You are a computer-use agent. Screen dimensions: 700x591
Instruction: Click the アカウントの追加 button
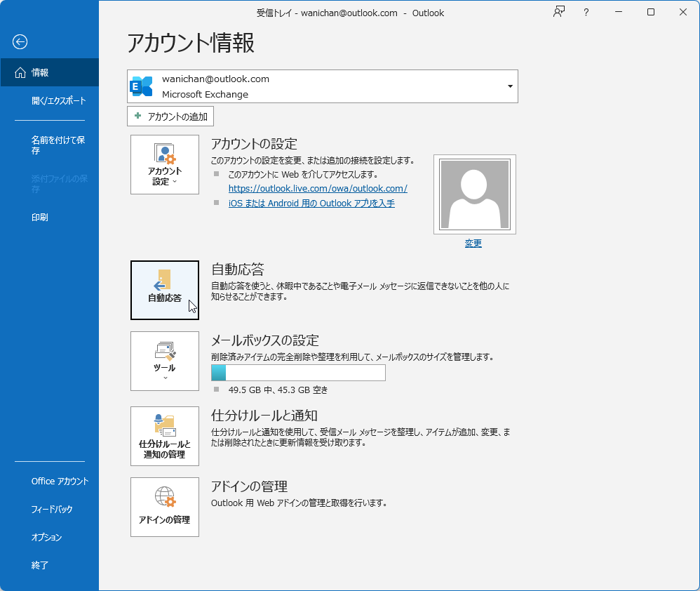[x=170, y=117]
